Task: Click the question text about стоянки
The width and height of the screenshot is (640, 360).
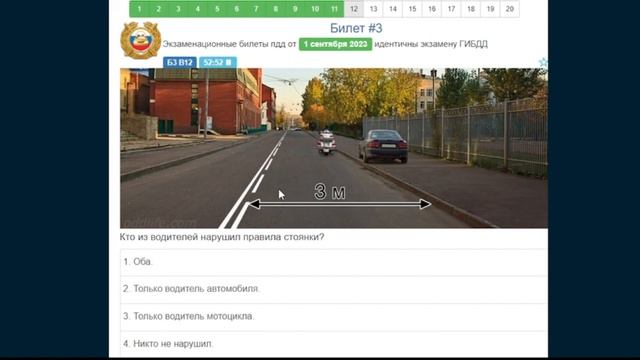Action: click(222, 237)
